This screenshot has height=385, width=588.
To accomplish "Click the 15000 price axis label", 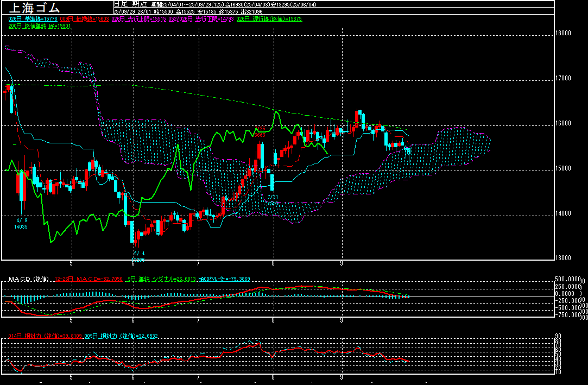I will 564,168.
